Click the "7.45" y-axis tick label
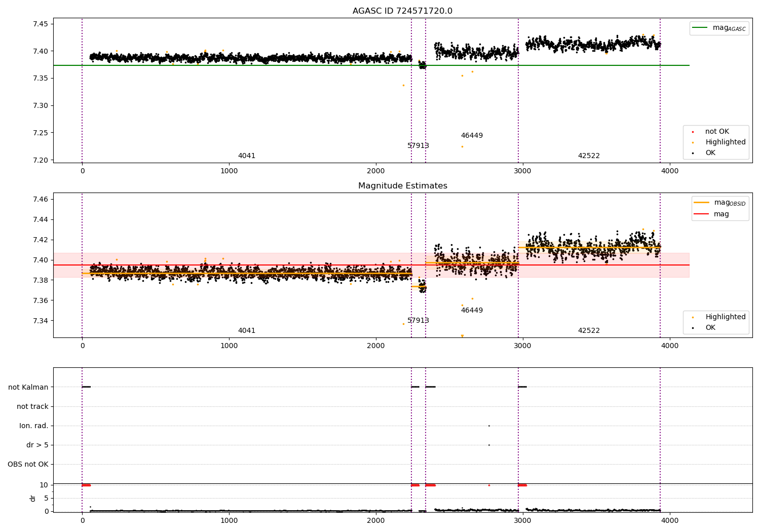The height and width of the screenshot is (532, 760). point(41,24)
